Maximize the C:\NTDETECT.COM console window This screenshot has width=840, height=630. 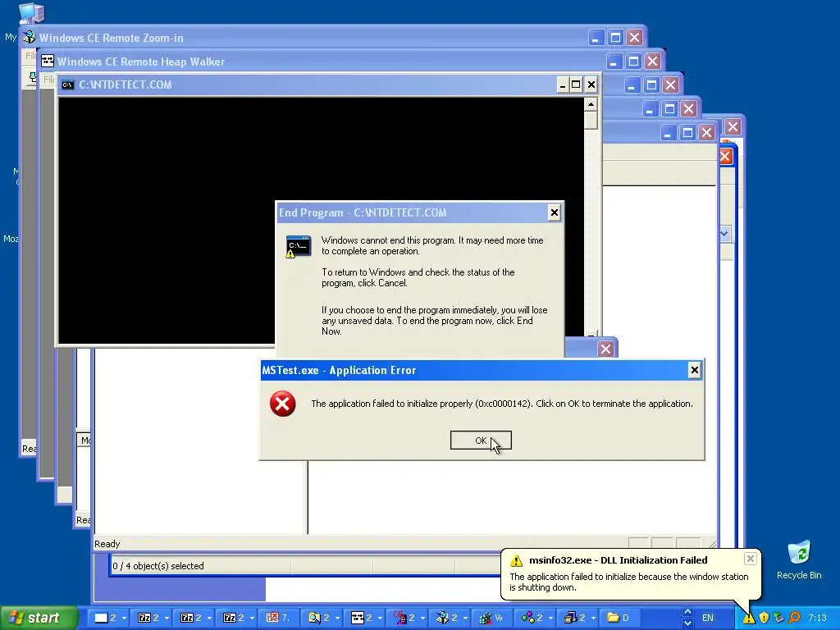pyautogui.click(x=576, y=84)
